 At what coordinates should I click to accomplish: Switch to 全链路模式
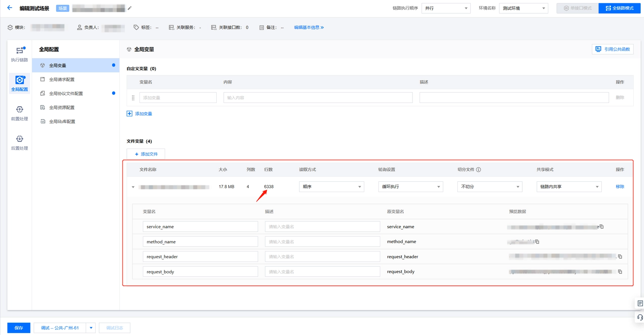click(x=620, y=8)
